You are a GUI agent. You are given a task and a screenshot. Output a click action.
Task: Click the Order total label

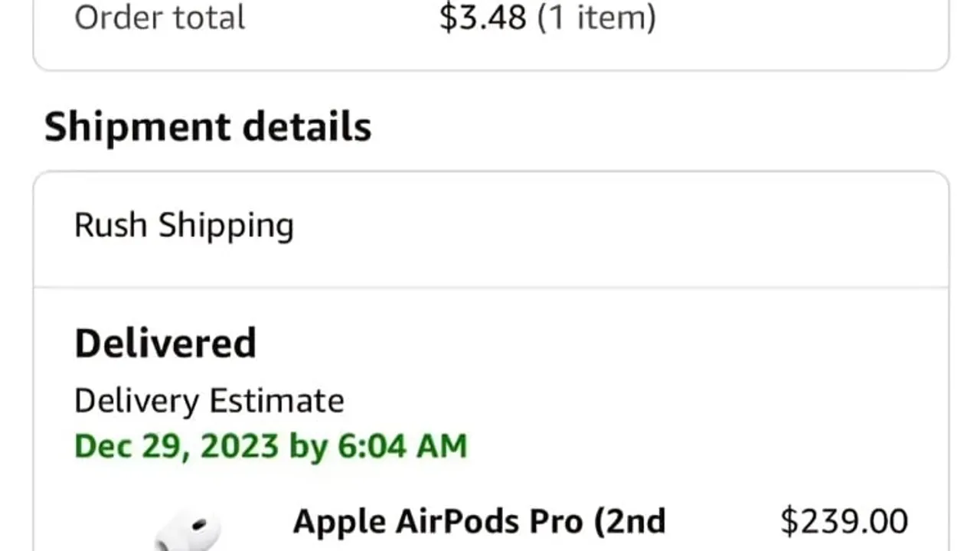(160, 17)
